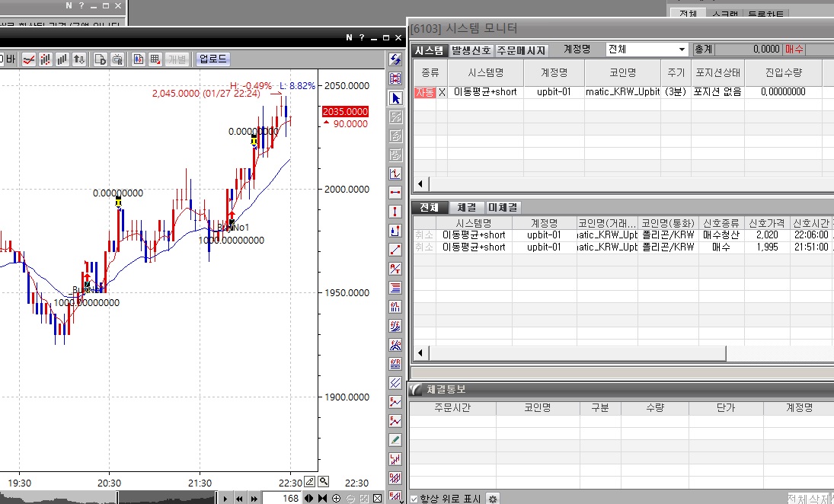The image size is (834, 504).
Task: Click the up-down arrows toolbar icon
Action: pos(79,59)
